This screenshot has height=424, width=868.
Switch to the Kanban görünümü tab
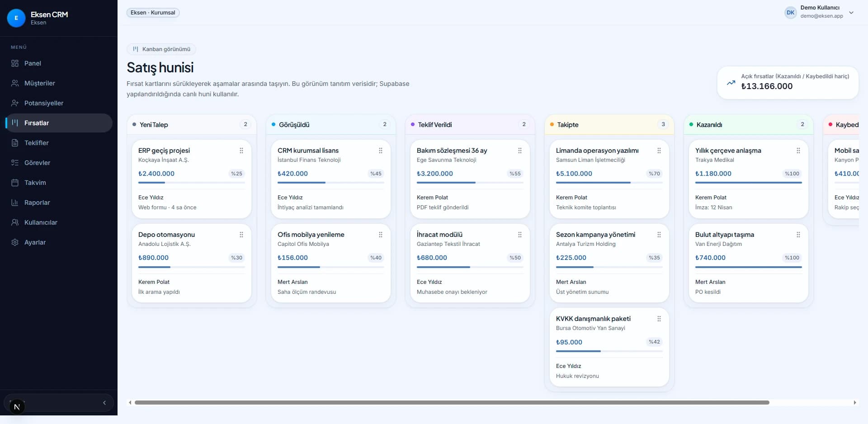161,49
